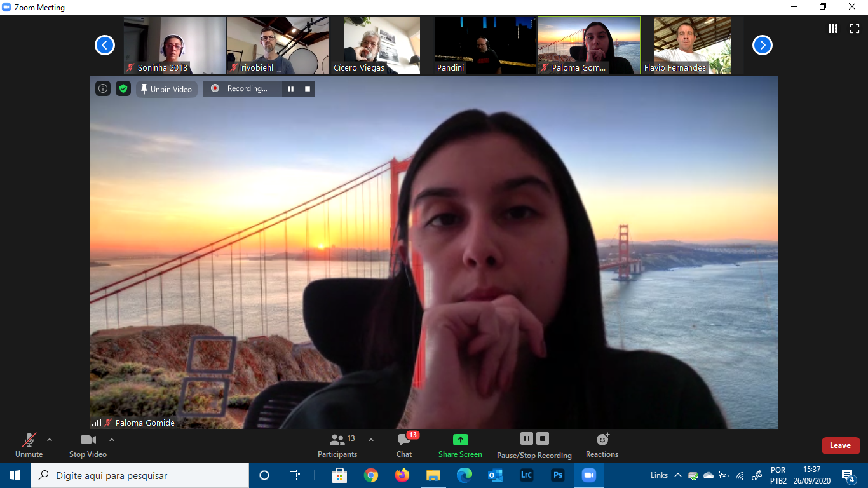The height and width of the screenshot is (488, 868).
Task: Open the Chat panel
Action: coord(404,445)
